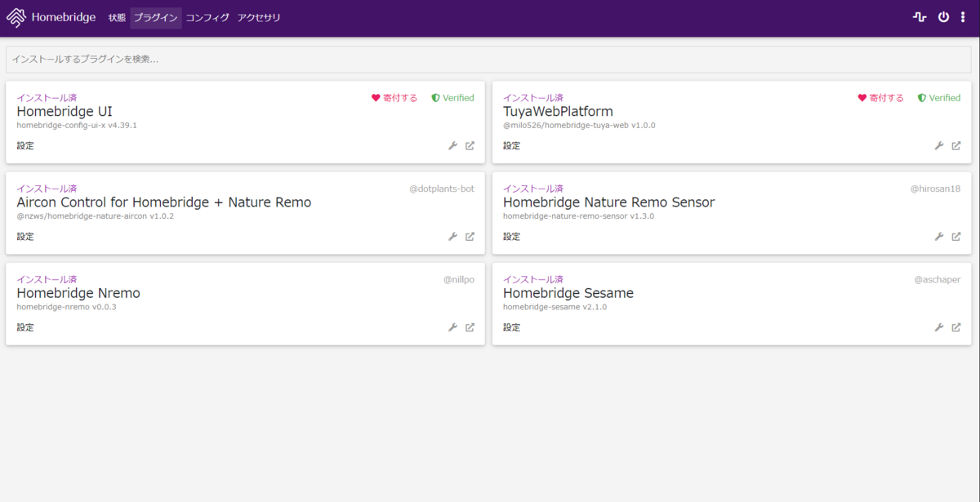Click Homebridge Nature Remo Sensor title
Screen dimensions: 980x502
tap(609, 202)
